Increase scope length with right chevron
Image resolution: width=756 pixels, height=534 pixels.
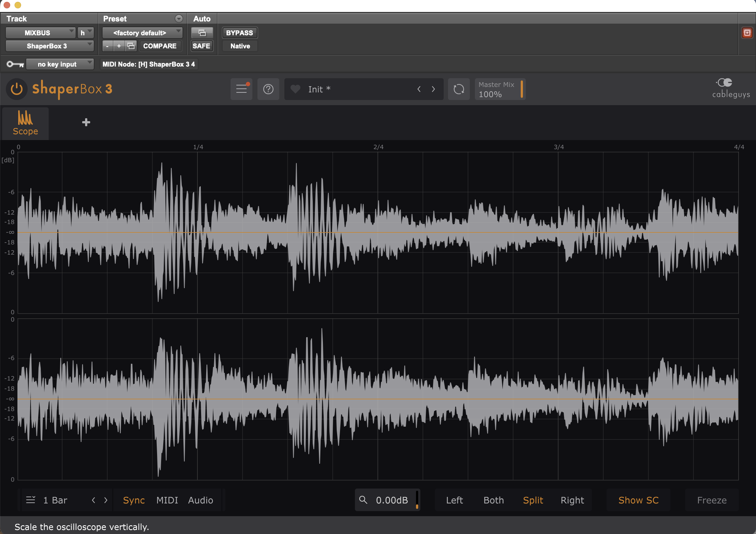106,500
